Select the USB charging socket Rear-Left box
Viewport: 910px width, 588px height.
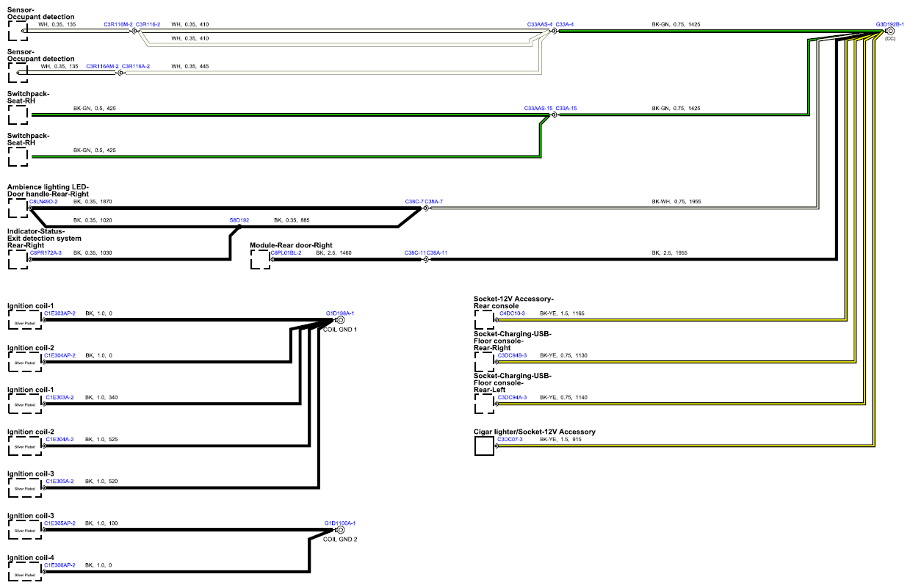(485, 404)
